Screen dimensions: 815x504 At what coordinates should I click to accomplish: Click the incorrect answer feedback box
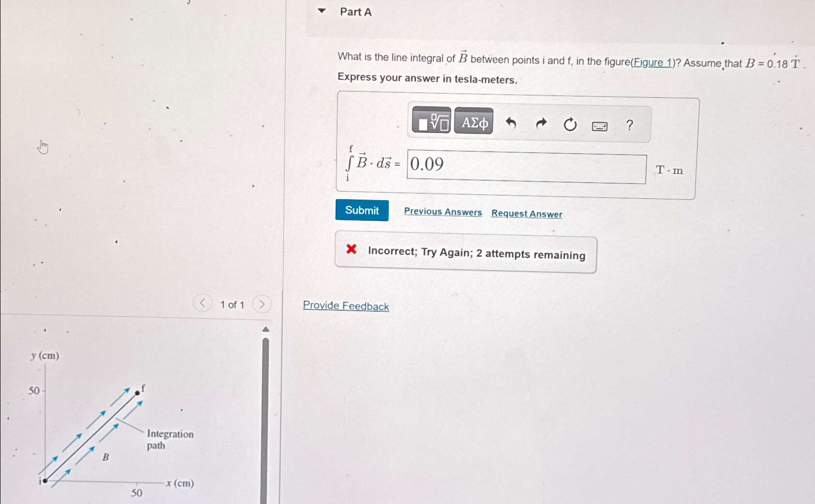(x=466, y=252)
